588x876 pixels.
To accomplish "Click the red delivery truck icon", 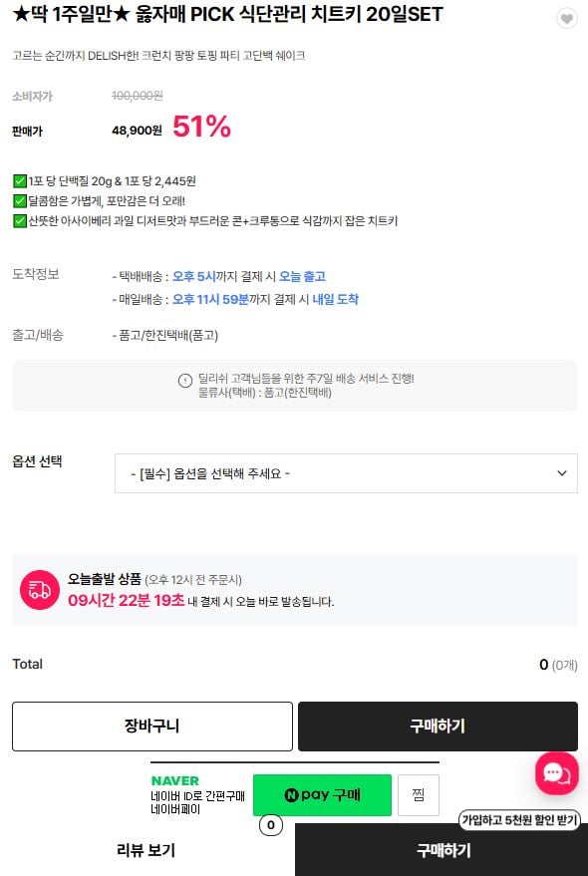I will coord(39,590).
